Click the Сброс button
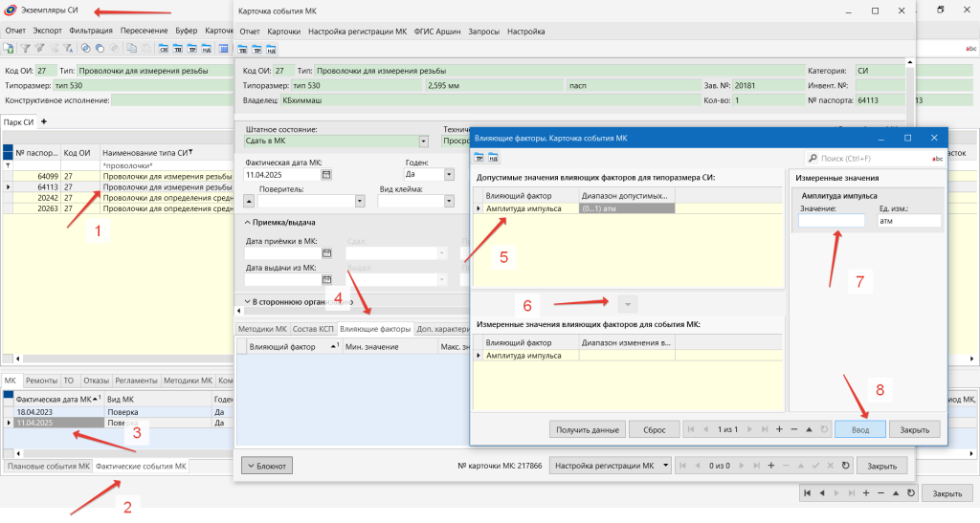980x523 pixels. [655, 429]
